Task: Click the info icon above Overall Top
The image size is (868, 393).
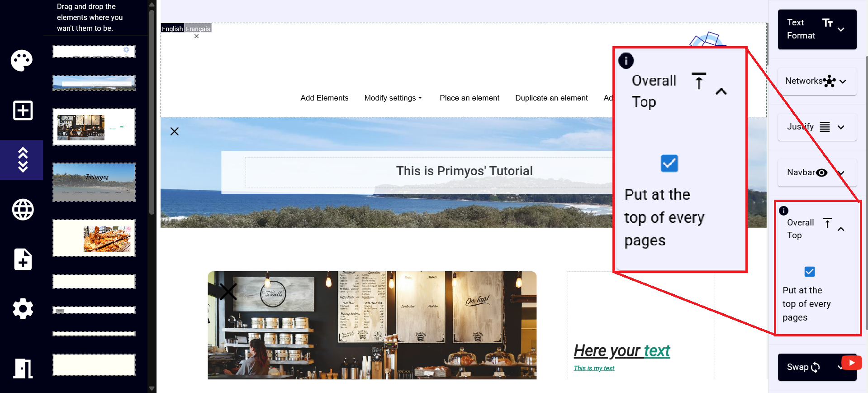Action: (x=783, y=211)
